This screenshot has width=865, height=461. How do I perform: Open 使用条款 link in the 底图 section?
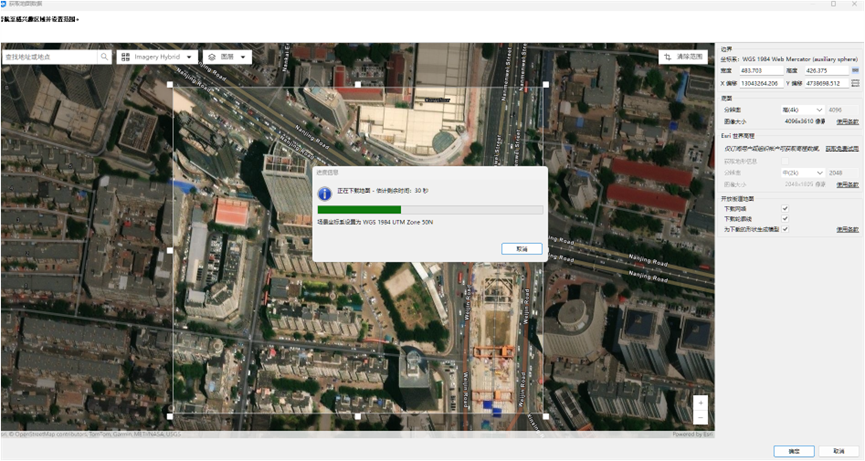[x=847, y=122]
